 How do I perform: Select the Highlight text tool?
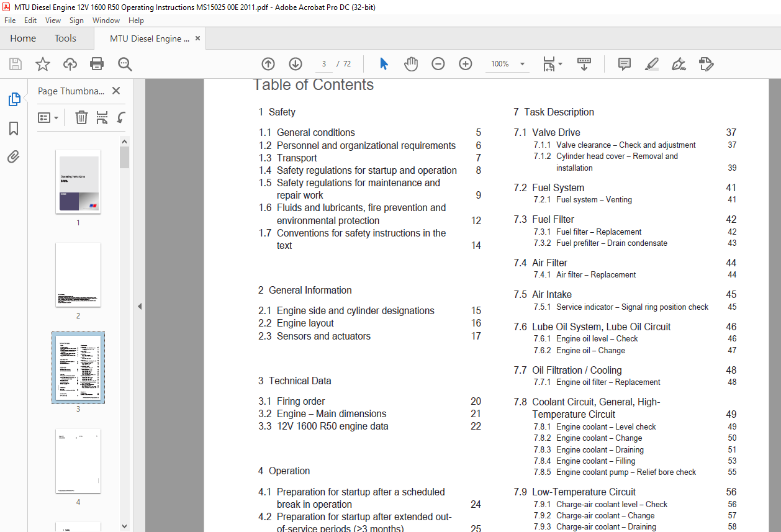pyautogui.click(x=651, y=64)
